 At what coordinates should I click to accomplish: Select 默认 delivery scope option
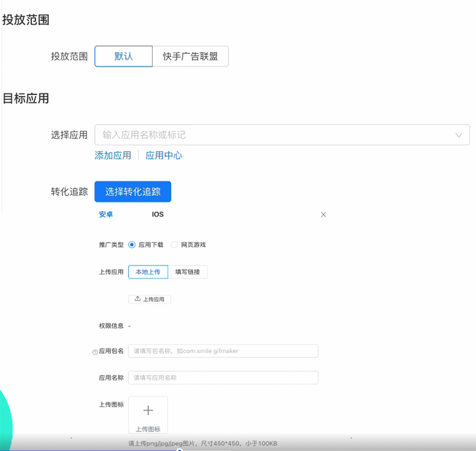(x=123, y=56)
